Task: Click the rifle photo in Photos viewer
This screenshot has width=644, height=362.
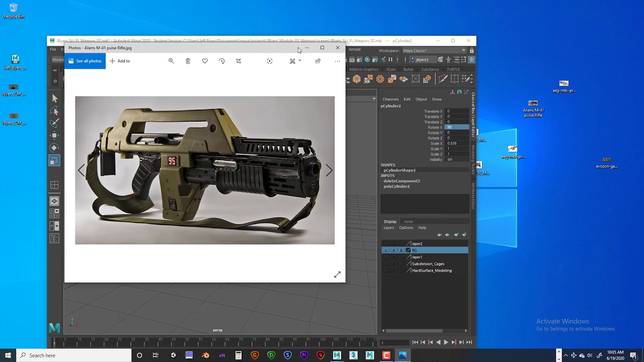Action: click(x=205, y=170)
